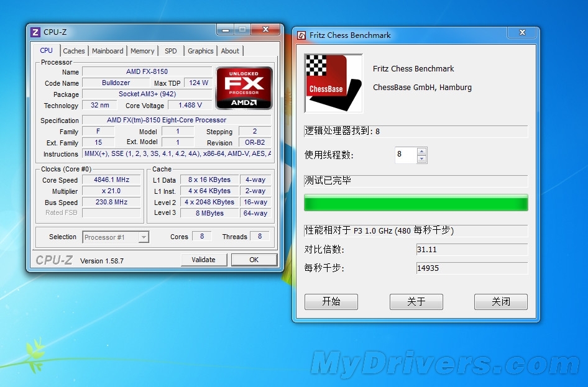Click the 8 x 16 KBytes L1 Data value
Viewport: 588px width, 387px height.
coord(209,180)
